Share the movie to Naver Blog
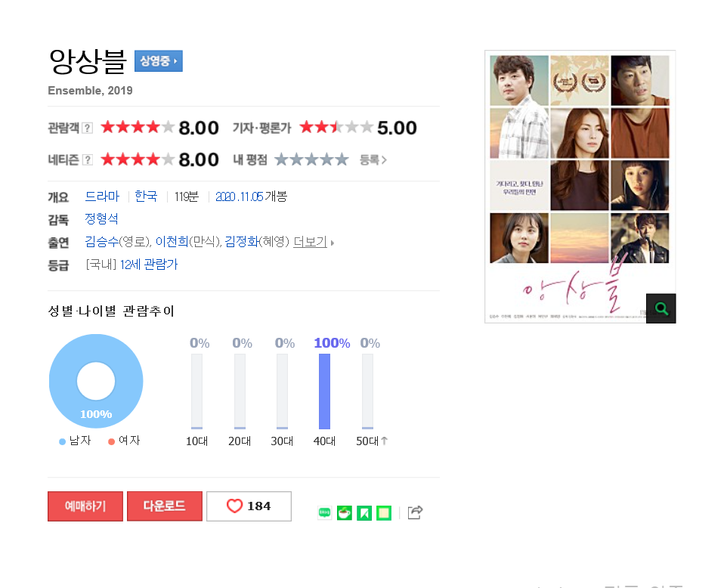This screenshot has width=727, height=588. pyautogui.click(x=324, y=513)
